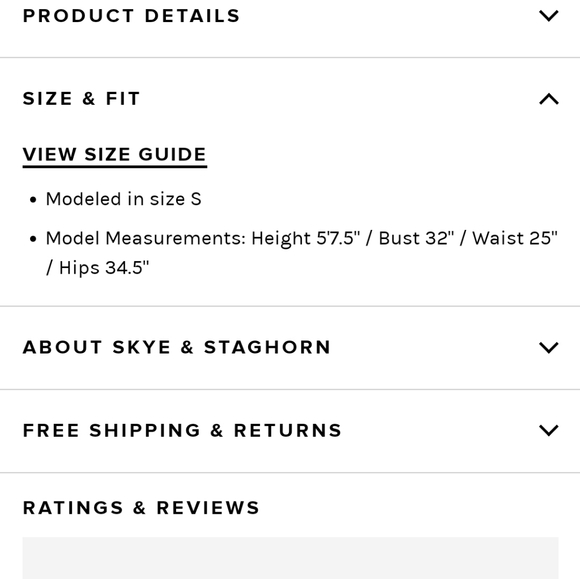This screenshot has width=580, height=579.
Task: Open the View Size Guide link
Action: pyautogui.click(x=115, y=155)
